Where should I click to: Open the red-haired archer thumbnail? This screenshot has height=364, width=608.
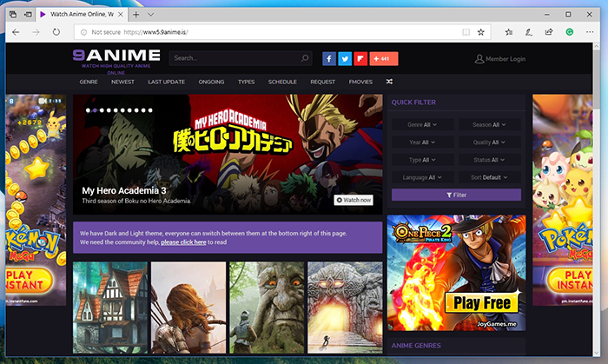[188, 308]
